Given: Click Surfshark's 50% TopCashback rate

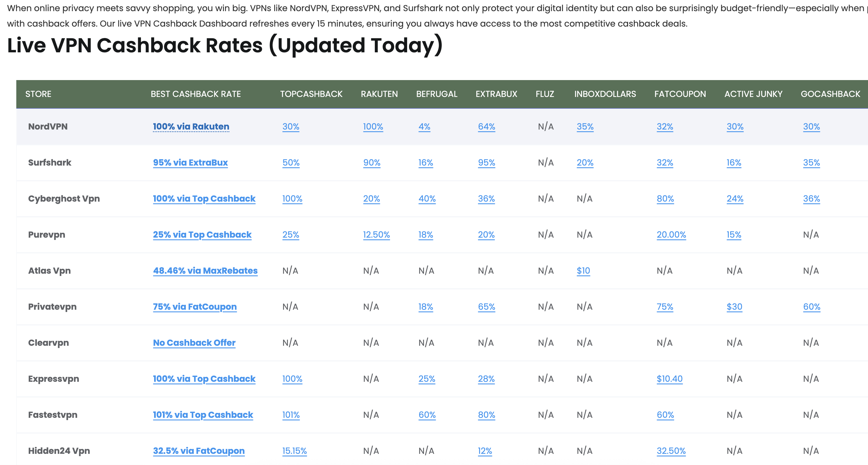Looking at the screenshot, I should (x=291, y=163).
